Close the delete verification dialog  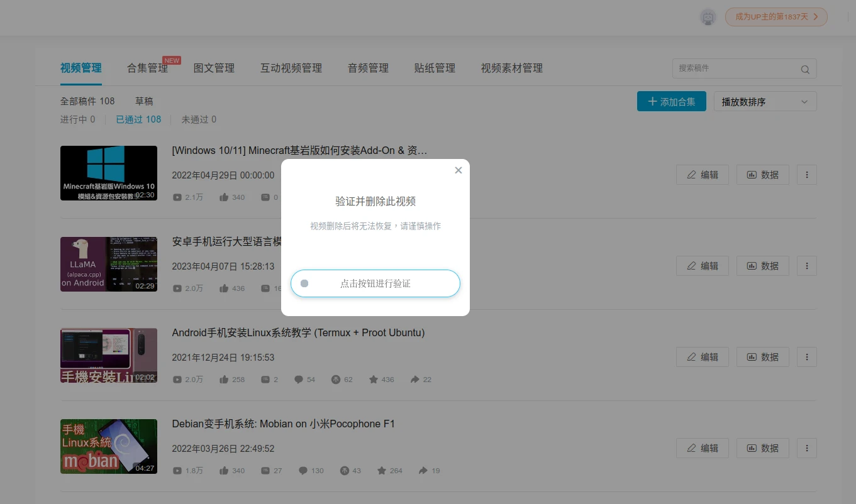[x=459, y=170]
